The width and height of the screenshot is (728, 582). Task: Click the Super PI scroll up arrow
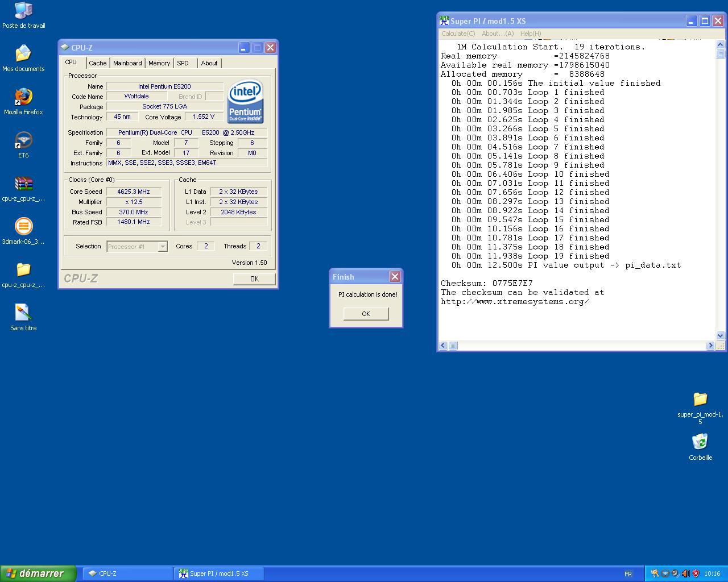tap(721, 45)
